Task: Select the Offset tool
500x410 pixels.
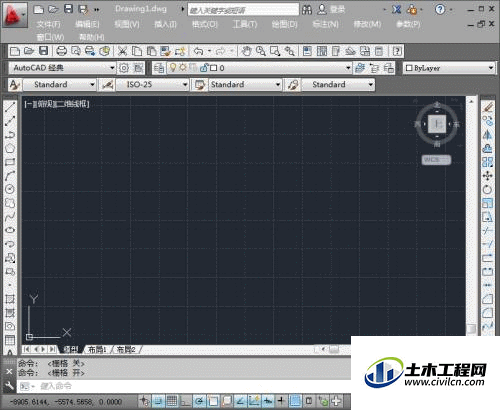Action: [x=488, y=148]
